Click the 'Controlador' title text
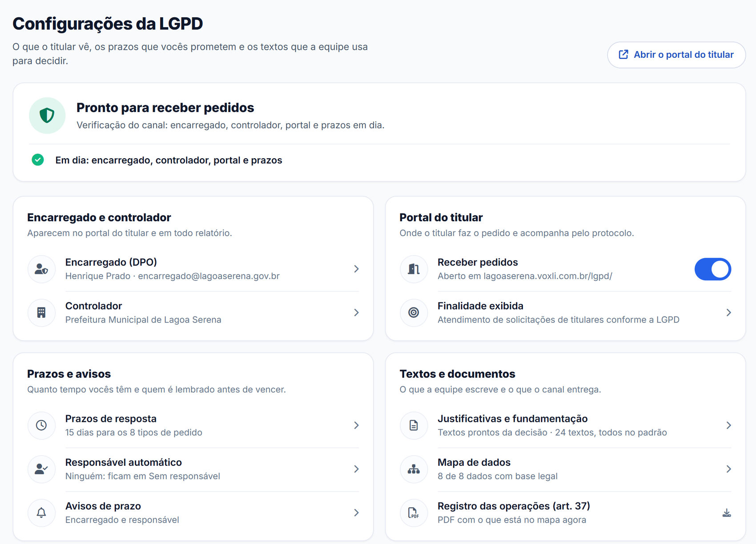The image size is (756, 544). point(93,306)
